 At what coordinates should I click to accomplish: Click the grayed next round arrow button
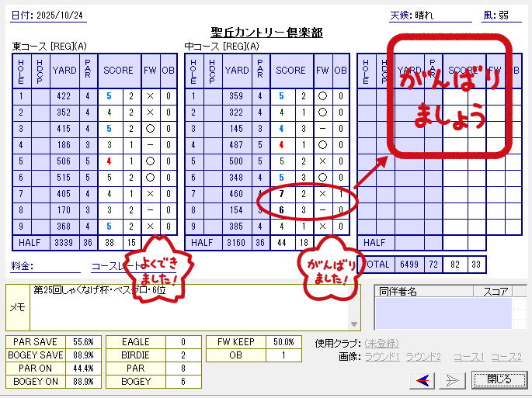tap(452, 379)
